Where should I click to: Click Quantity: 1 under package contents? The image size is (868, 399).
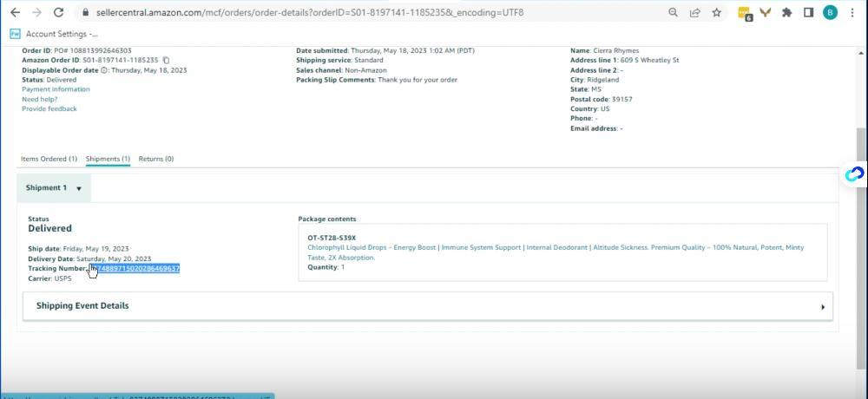pos(326,267)
